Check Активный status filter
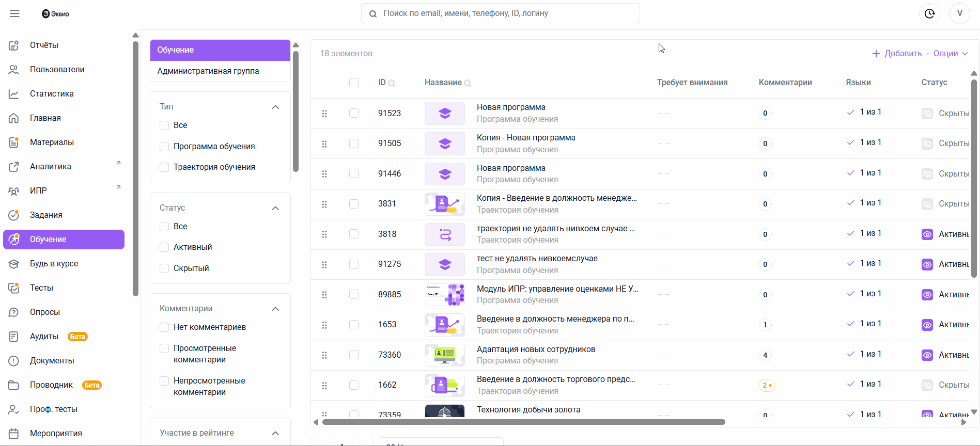 coord(164,247)
